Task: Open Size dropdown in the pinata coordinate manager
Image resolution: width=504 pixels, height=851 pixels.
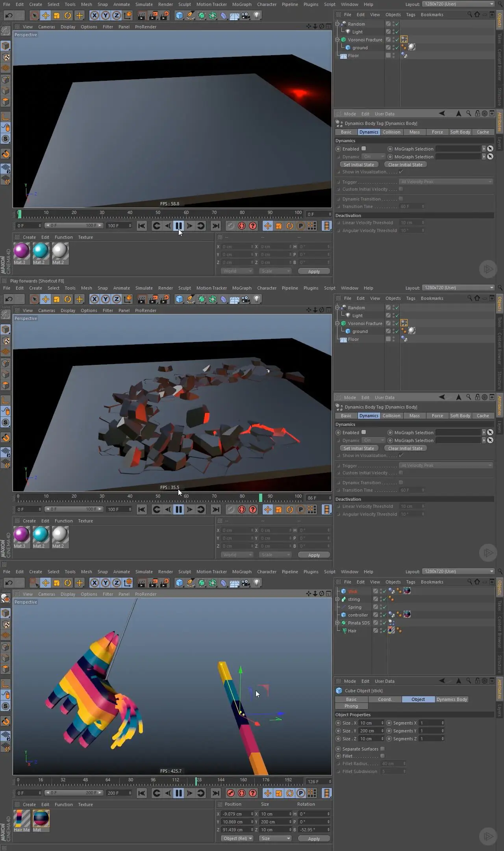Action: point(275,838)
